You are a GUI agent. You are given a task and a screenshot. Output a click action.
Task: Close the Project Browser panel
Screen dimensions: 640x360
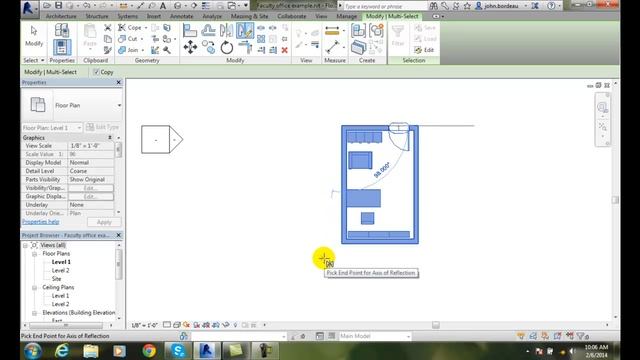coord(119,235)
